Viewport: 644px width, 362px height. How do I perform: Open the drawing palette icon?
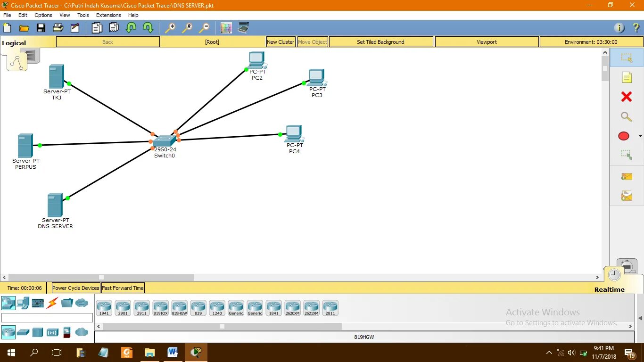click(226, 28)
